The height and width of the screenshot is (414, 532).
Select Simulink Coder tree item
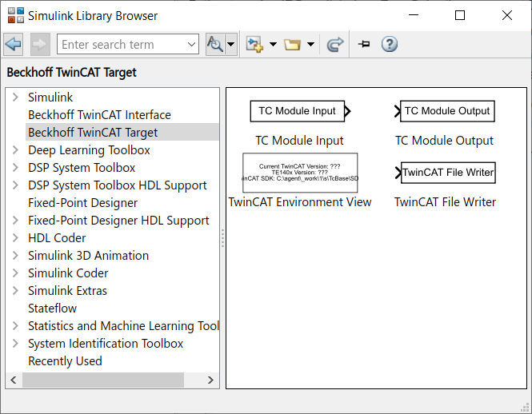(68, 273)
